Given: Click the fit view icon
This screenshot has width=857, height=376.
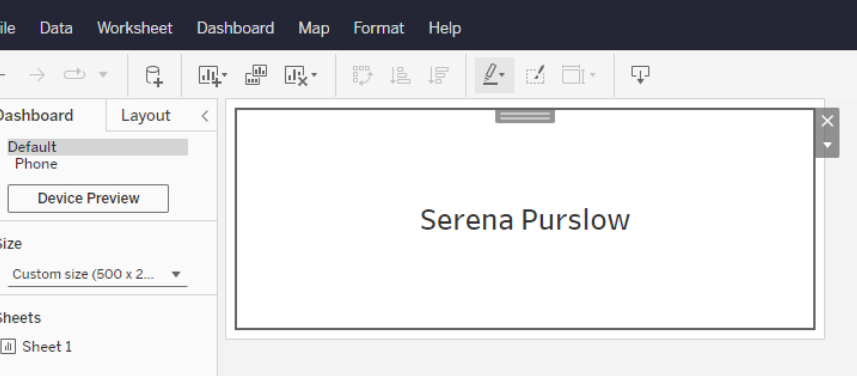Looking at the screenshot, I should pos(573,75).
